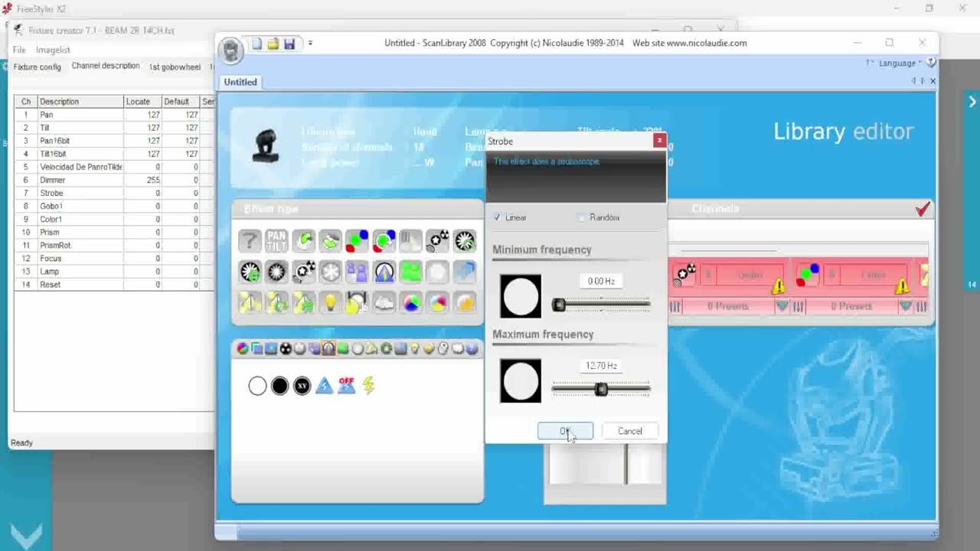Select the Pan/Tilt effect type icon
980x551 pixels.
coord(276,241)
